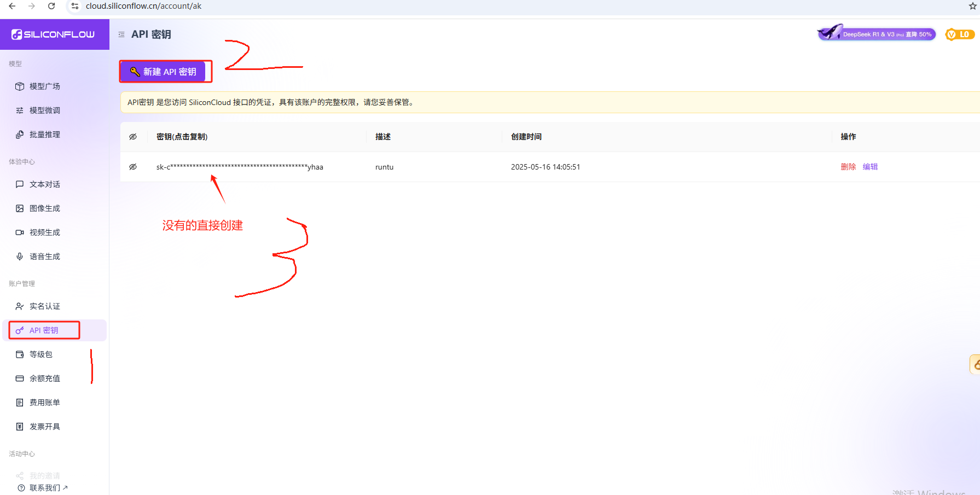Click the browser back arrow
This screenshot has width=980, height=495.
point(12,6)
